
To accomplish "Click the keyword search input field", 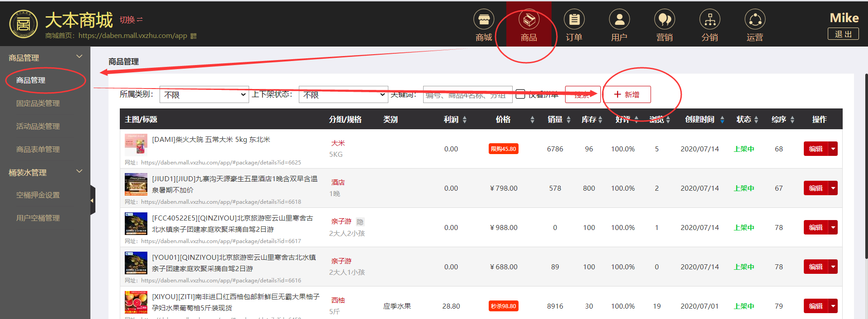I will click(467, 95).
